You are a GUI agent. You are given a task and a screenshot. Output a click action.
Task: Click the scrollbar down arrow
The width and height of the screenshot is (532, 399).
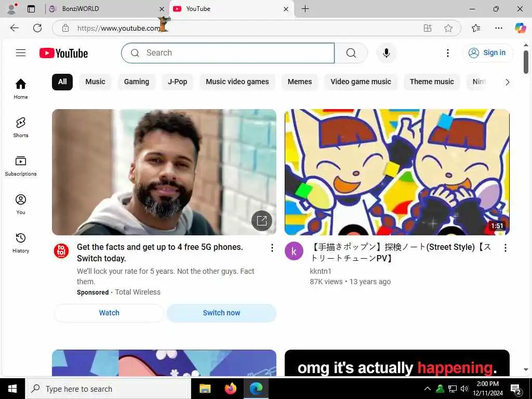click(x=526, y=370)
